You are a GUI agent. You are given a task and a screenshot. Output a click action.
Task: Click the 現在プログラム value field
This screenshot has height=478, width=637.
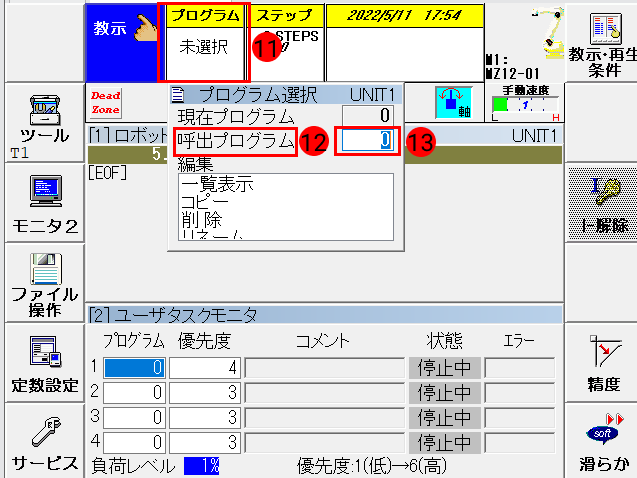367,116
